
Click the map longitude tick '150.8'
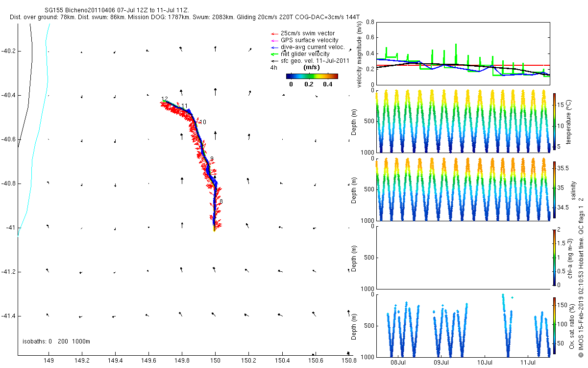[348, 361]
